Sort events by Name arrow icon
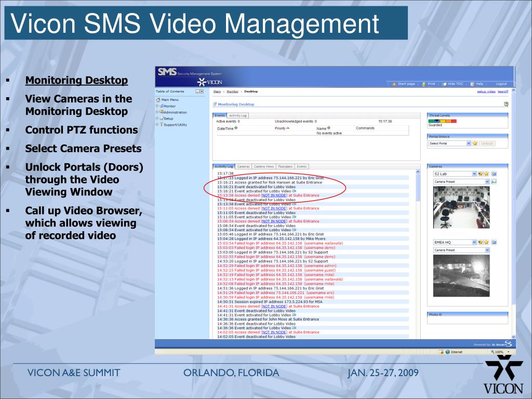This screenshot has height=399, width=532. pos(328,128)
